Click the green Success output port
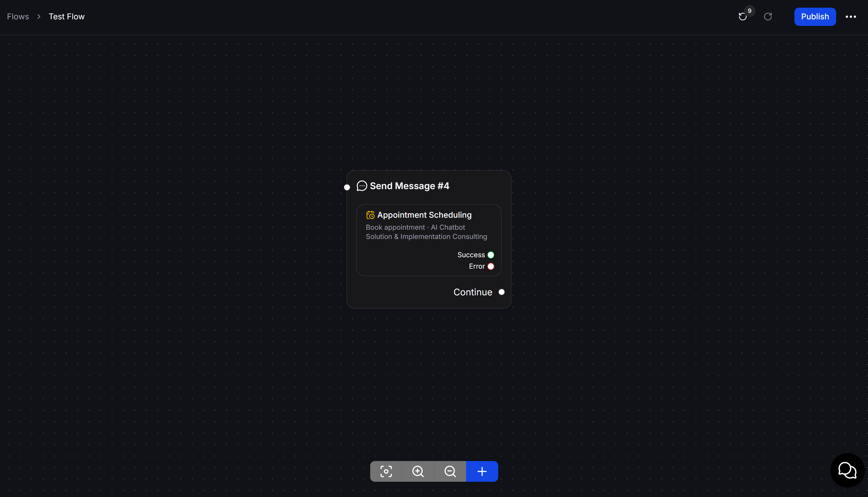The width and height of the screenshot is (868, 497). click(491, 255)
